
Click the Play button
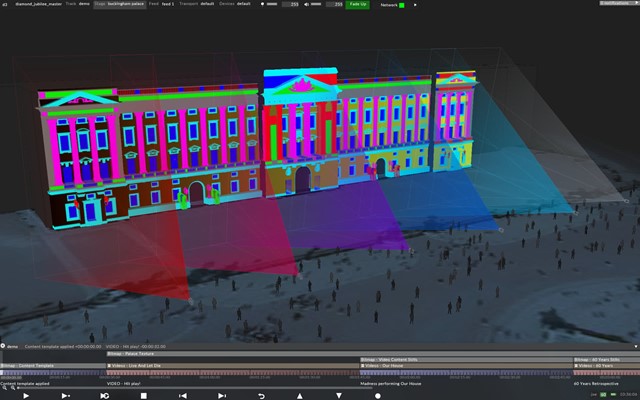click(26, 396)
